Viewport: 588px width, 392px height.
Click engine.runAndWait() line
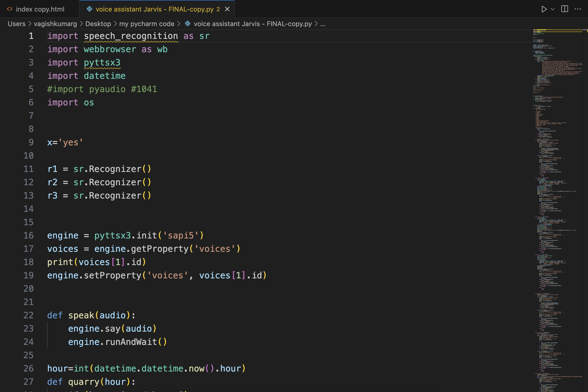coord(117,342)
